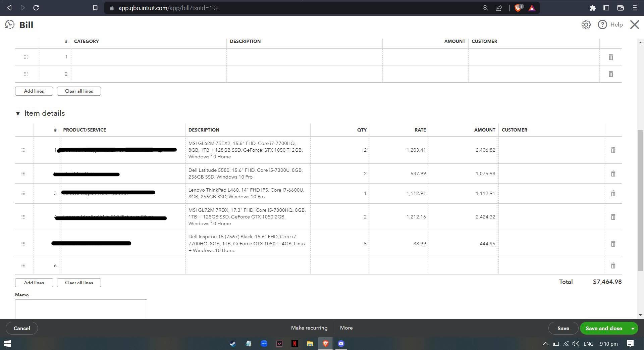Delete empty item line 6
The width and height of the screenshot is (644, 350).
click(613, 265)
